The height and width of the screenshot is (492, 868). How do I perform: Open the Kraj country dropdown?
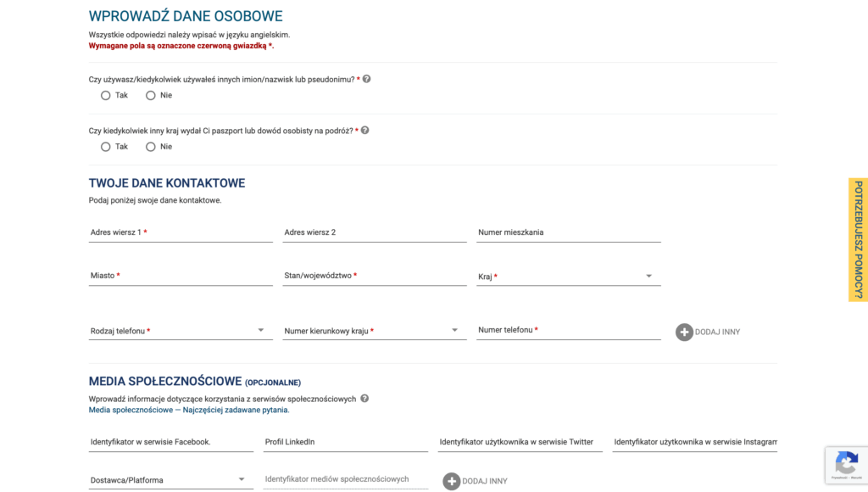[x=568, y=277]
